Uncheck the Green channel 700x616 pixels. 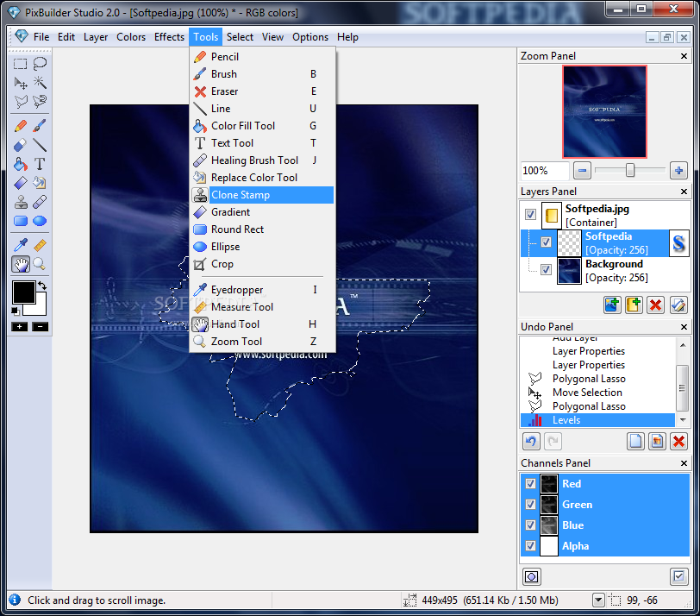click(x=530, y=505)
